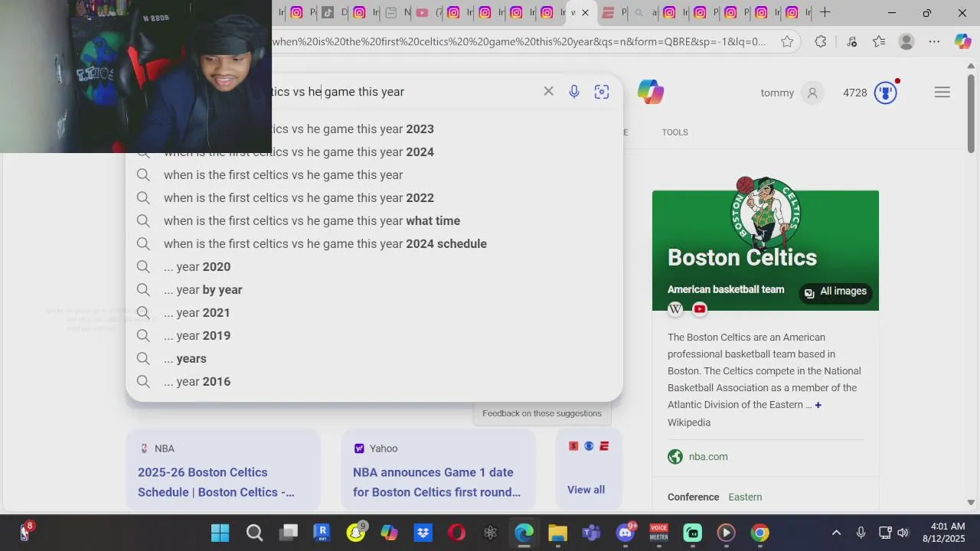Open Voicemeeter from the taskbar
Image resolution: width=980 pixels, height=551 pixels.
[x=658, y=533]
